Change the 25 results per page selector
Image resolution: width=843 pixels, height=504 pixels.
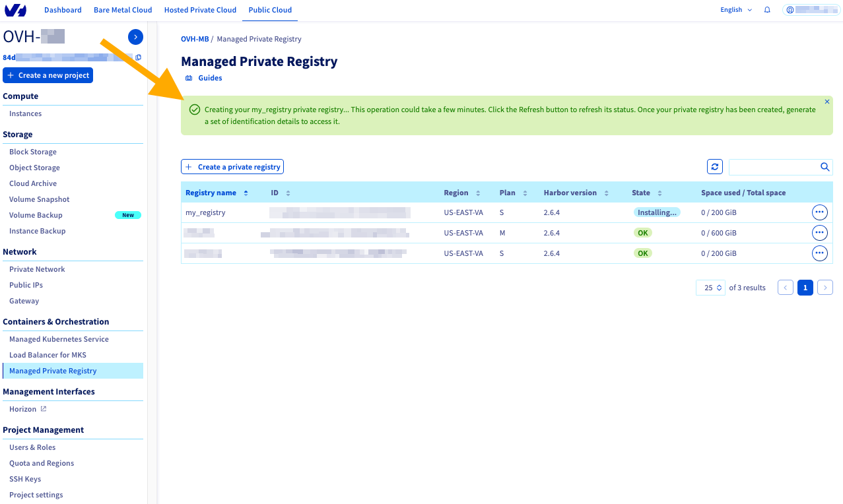tap(711, 288)
